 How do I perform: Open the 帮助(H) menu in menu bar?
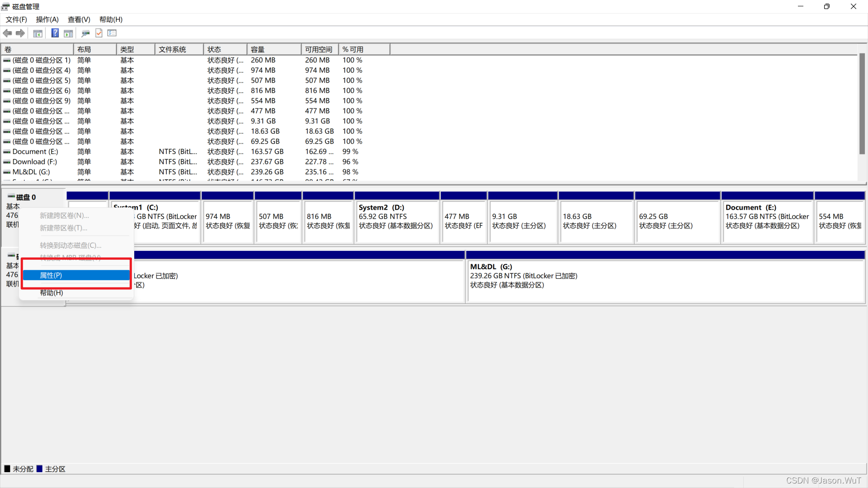[x=111, y=19]
